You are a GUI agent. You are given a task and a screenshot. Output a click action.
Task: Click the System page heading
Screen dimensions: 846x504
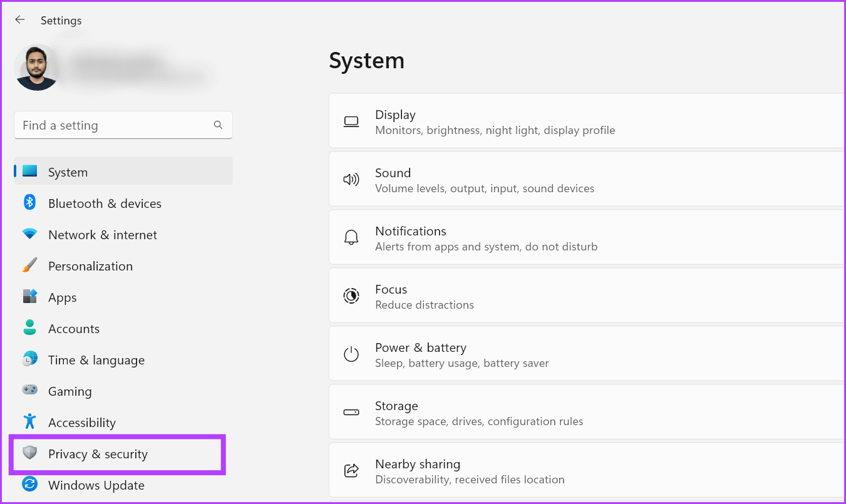pos(366,61)
